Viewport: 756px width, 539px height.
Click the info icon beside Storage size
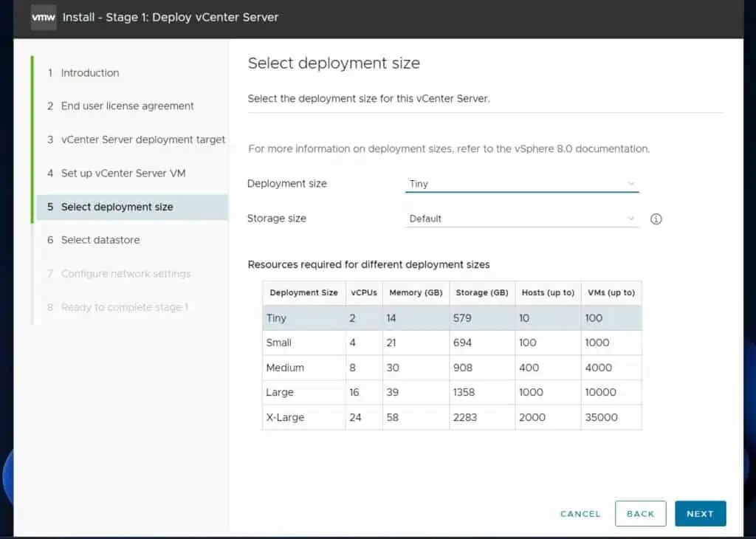tap(656, 219)
